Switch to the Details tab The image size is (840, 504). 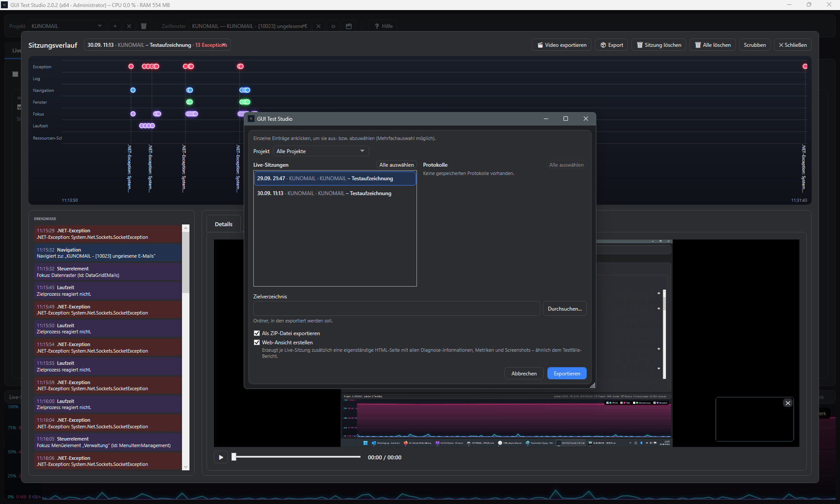pyautogui.click(x=224, y=224)
